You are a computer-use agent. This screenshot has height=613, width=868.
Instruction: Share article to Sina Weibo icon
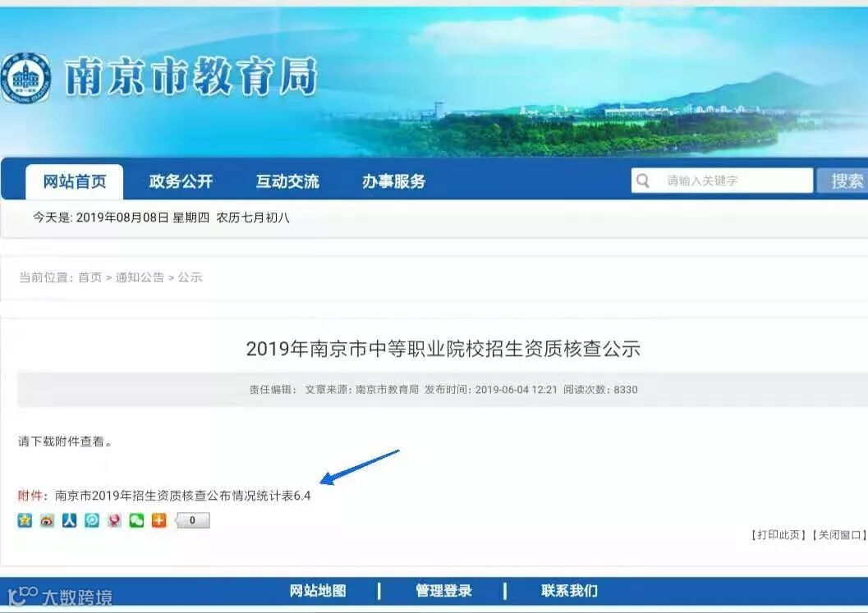pos(47,520)
